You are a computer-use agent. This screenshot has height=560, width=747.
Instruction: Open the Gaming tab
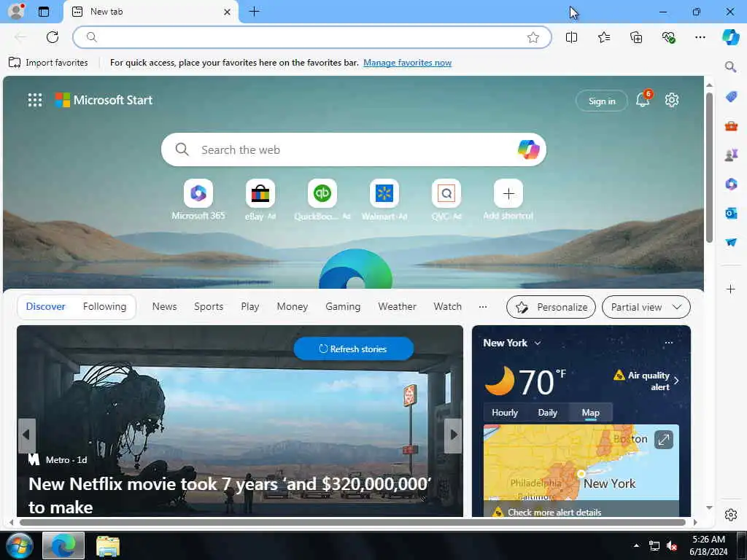tap(343, 307)
